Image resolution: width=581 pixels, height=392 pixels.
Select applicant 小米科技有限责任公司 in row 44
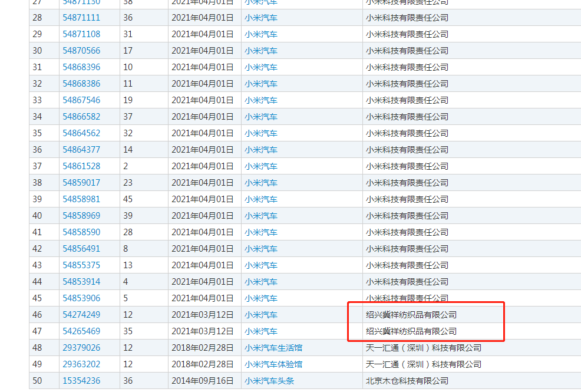tap(407, 282)
